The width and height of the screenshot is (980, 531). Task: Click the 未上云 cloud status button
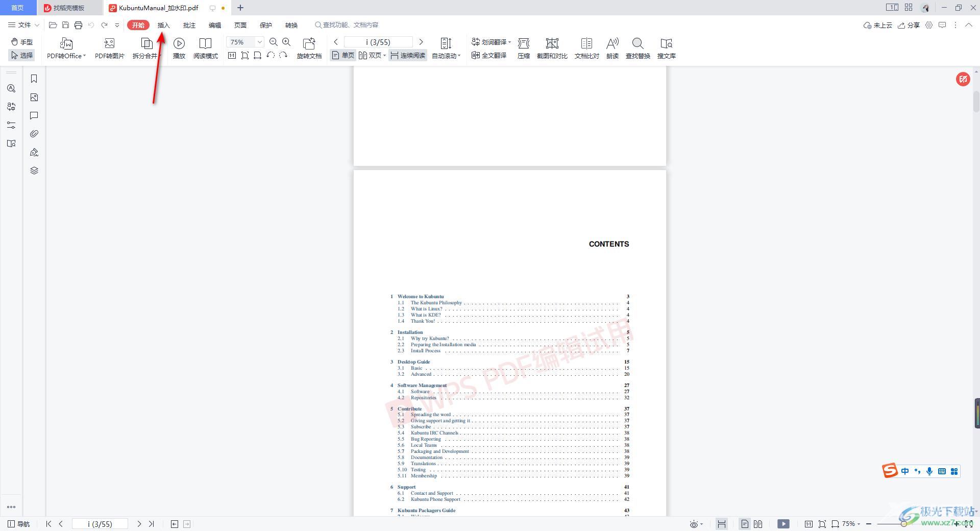878,25
